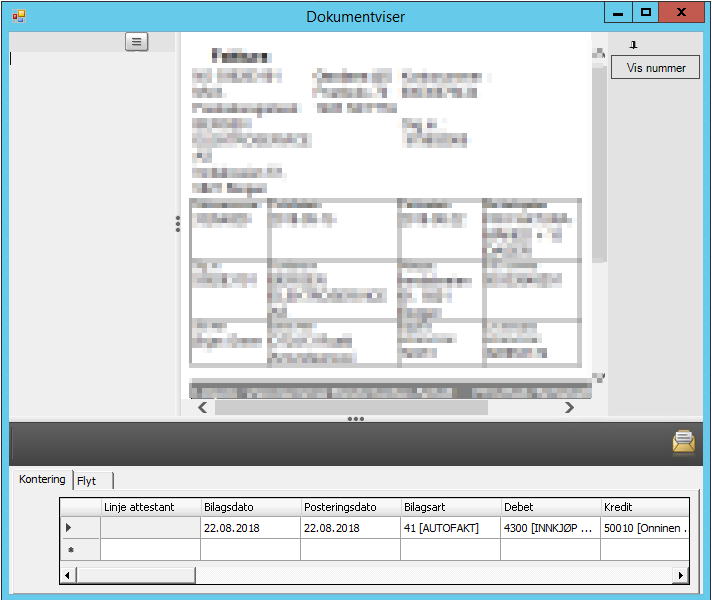Switch to the Kontering tab

pyautogui.click(x=42, y=479)
